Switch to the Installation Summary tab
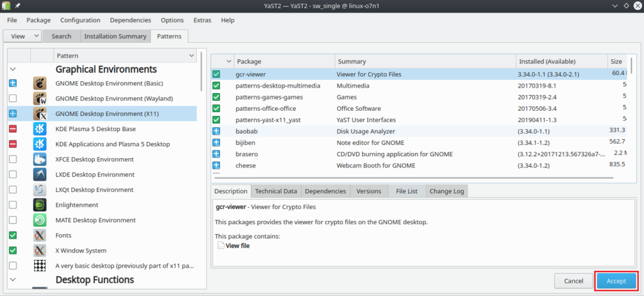 coord(116,36)
